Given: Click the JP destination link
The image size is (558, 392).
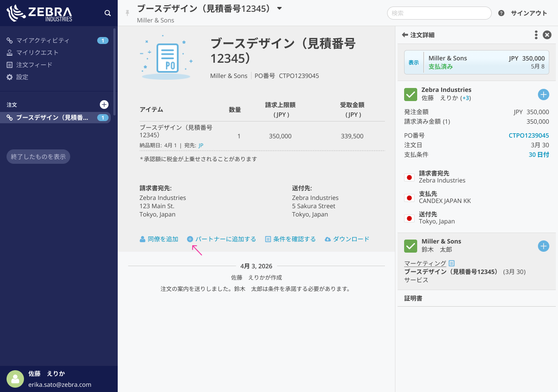Looking at the screenshot, I should tap(201, 145).
